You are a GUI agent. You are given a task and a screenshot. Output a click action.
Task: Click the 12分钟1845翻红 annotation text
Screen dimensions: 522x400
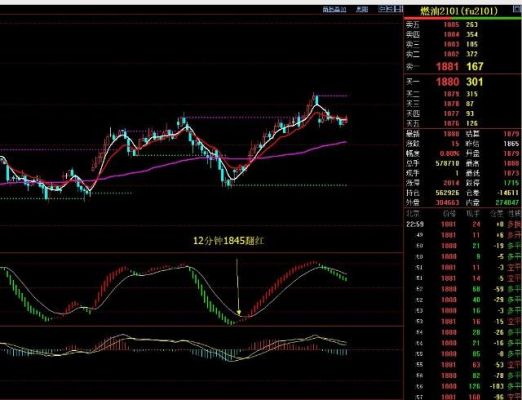(229, 240)
